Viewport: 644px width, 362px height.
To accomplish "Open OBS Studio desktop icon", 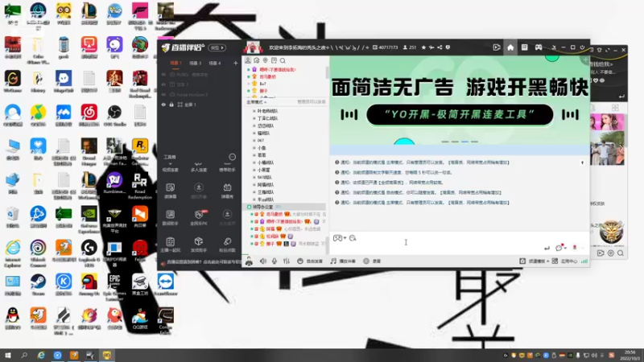I will point(114,115).
